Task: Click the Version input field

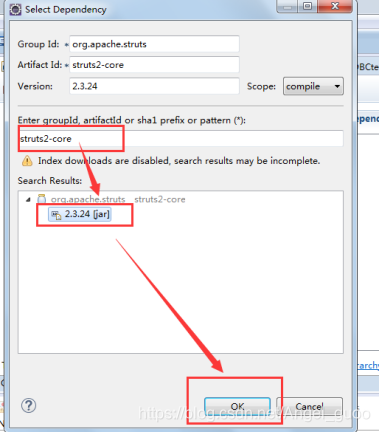Action: click(154, 86)
